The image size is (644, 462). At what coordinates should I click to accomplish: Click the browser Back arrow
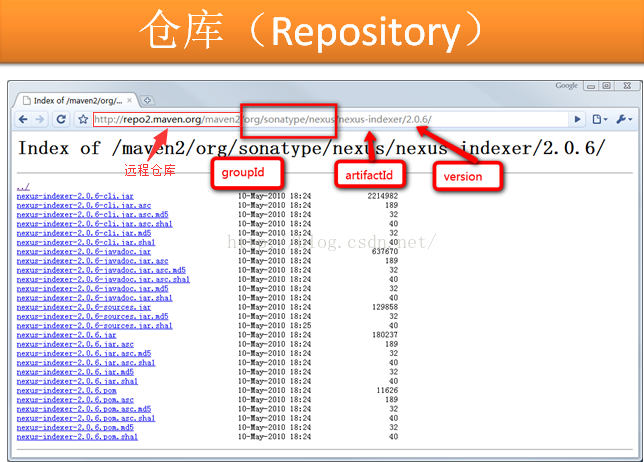pos(23,120)
